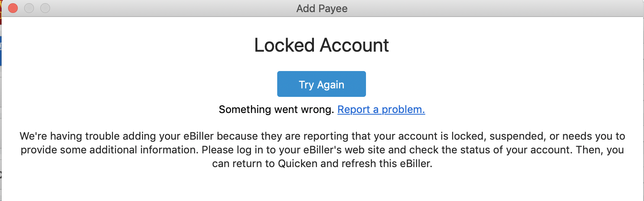Click the phrase additional information in the paragraph

(x=143, y=150)
